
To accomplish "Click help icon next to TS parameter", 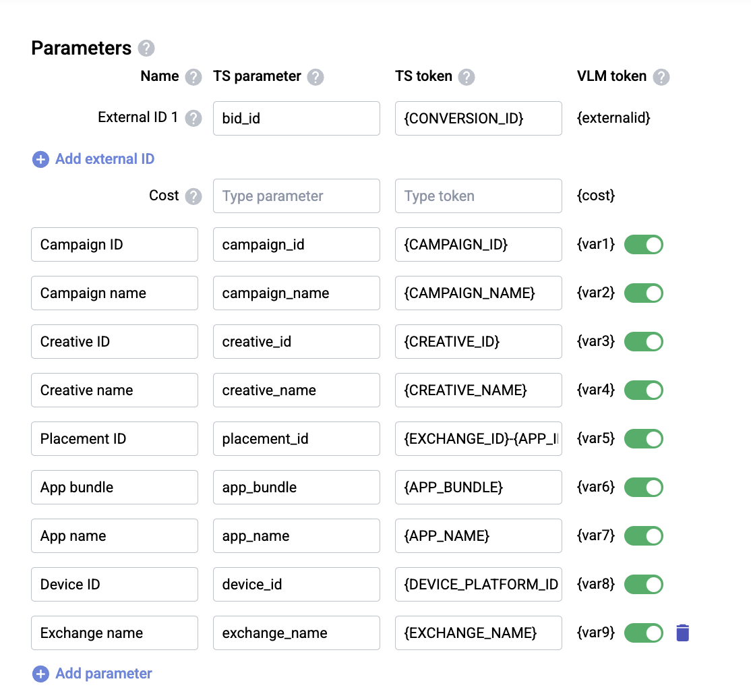I will (316, 77).
